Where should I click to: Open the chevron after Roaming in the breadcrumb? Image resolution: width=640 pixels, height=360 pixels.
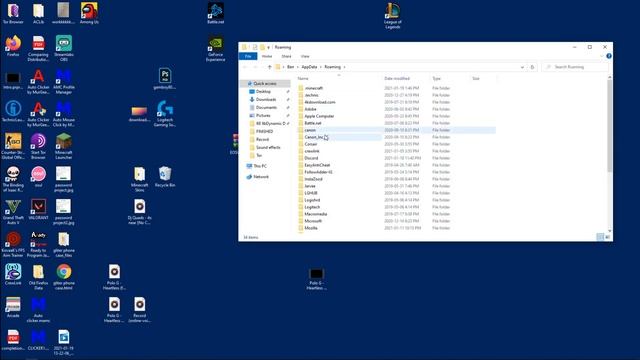tap(344, 67)
